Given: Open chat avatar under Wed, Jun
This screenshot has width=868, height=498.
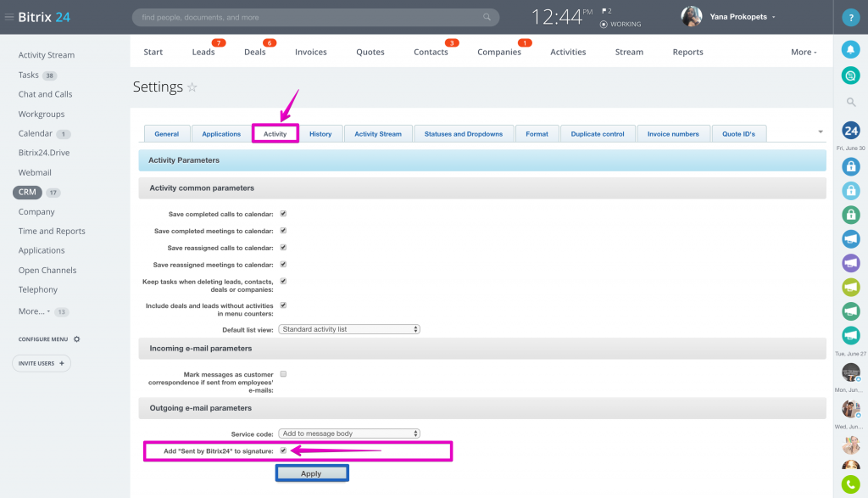Looking at the screenshot, I should (851, 445).
